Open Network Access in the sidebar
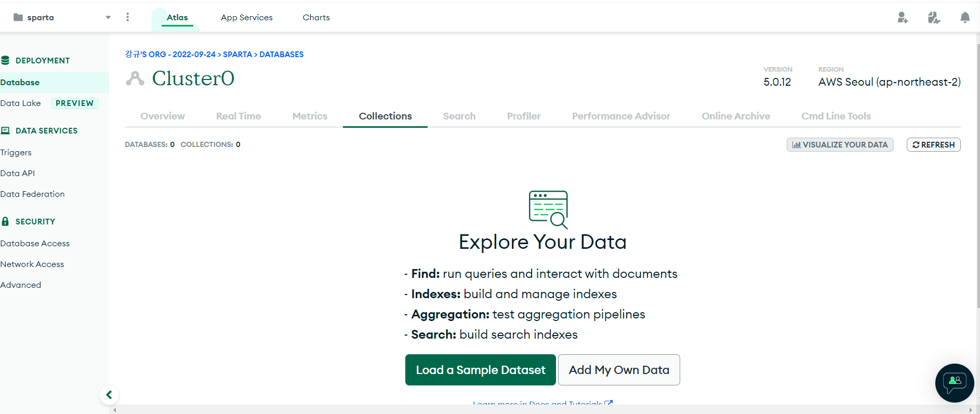980x414 pixels. coord(32,264)
